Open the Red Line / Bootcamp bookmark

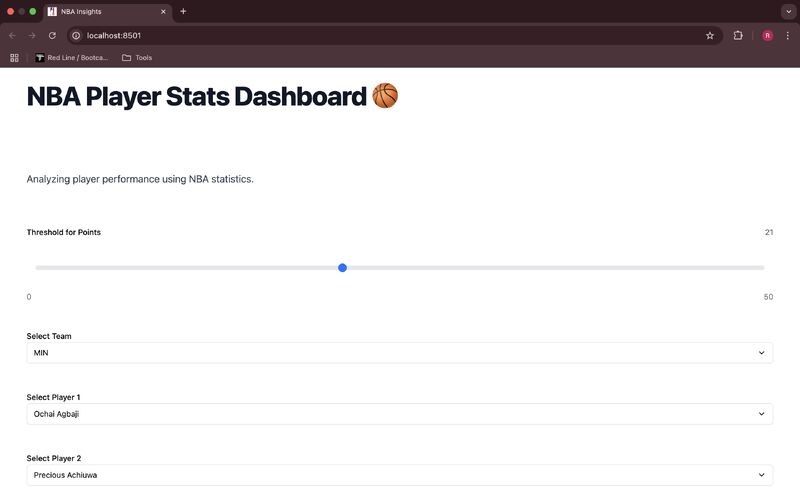point(71,58)
